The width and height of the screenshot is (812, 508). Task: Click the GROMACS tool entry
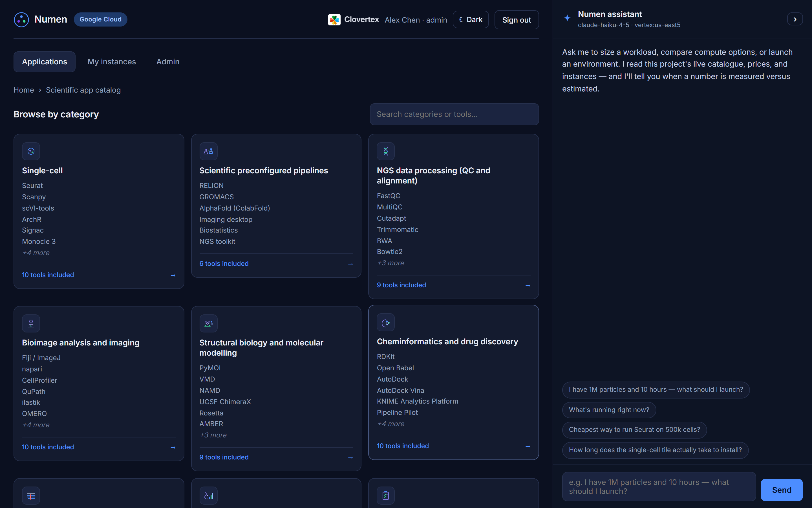[x=217, y=197]
